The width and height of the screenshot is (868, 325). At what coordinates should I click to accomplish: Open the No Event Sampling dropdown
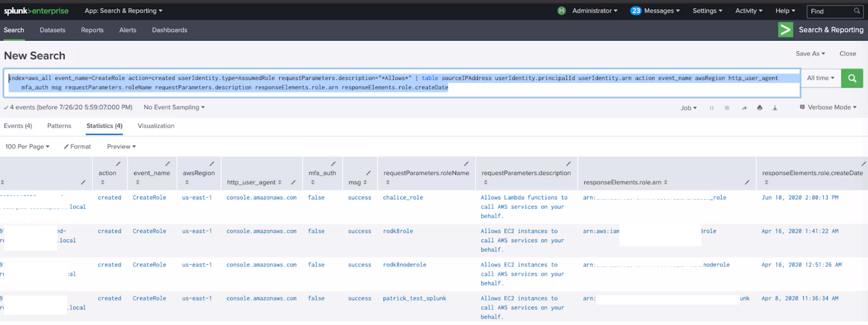point(174,107)
